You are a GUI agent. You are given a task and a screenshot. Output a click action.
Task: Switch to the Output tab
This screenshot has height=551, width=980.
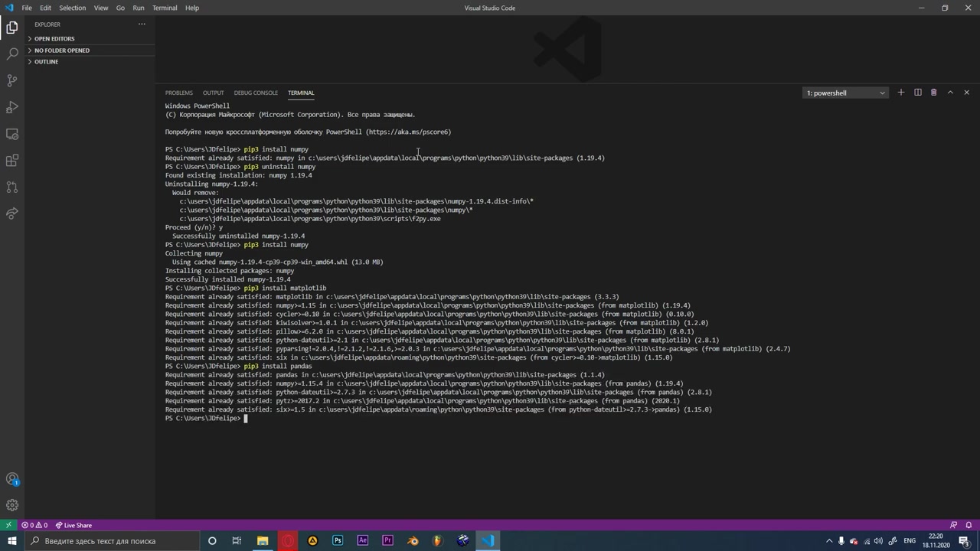pyautogui.click(x=214, y=93)
